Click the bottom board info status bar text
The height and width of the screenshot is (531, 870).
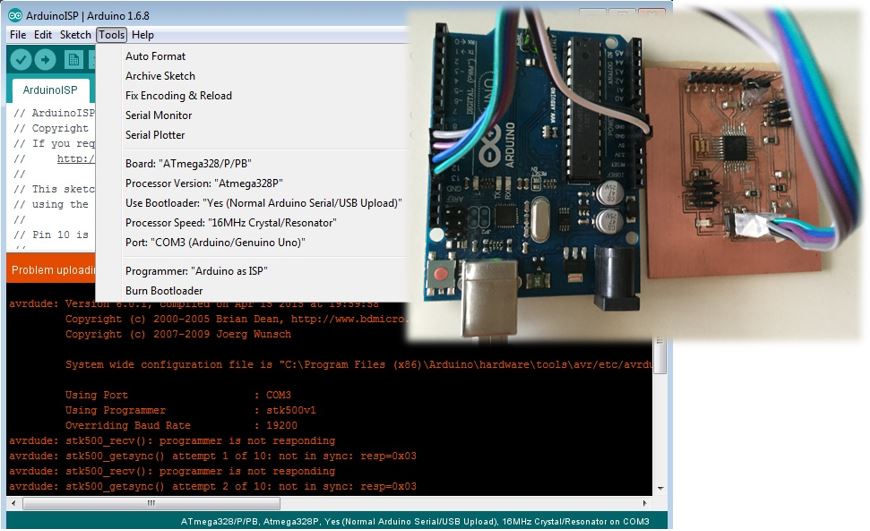click(x=415, y=522)
